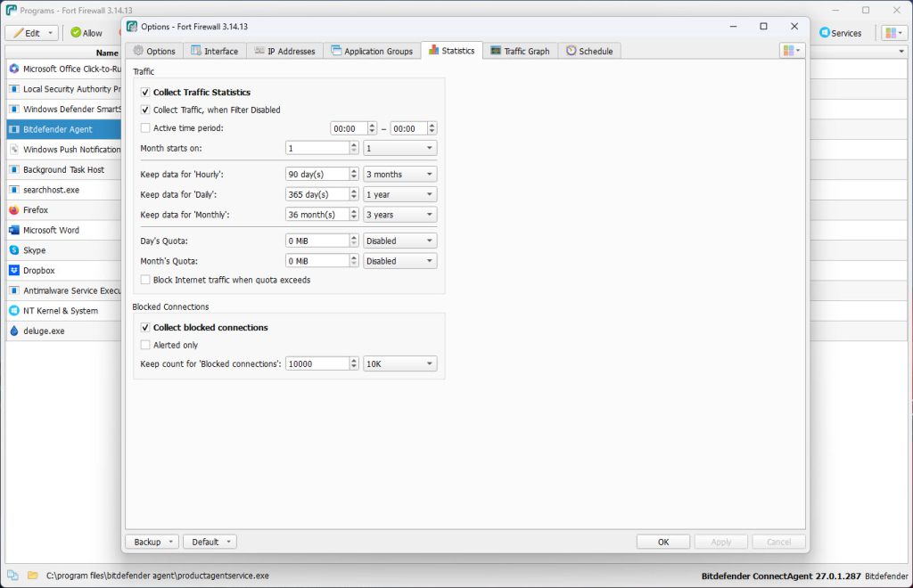The height and width of the screenshot is (588, 913).
Task: Click the Microsoft Word icon in Programs list
Action: pyautogui.click(x=14, y=231)
